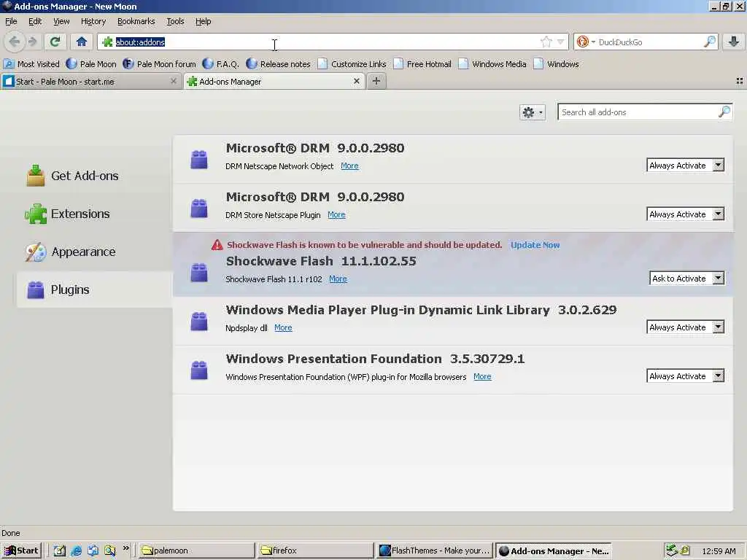The height and width of the screenshot is (560, 747).
Task: Open the View menu
Action: (61, 21)
